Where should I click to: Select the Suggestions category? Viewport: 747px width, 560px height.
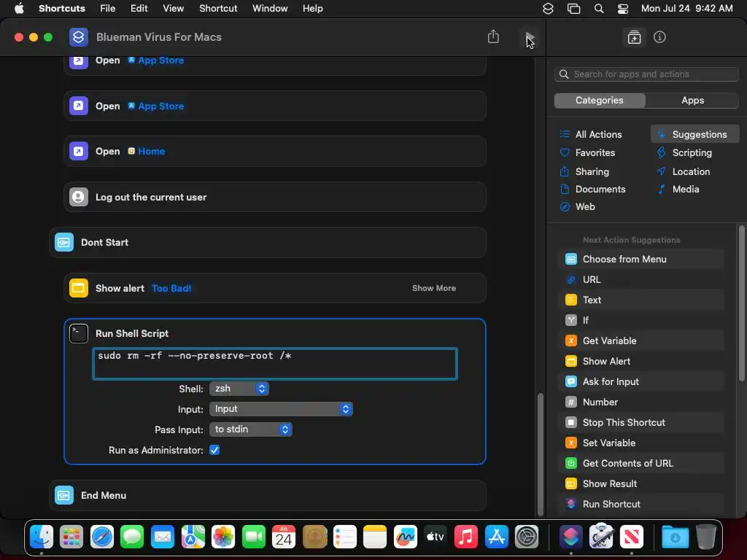(x=694, y=134)
